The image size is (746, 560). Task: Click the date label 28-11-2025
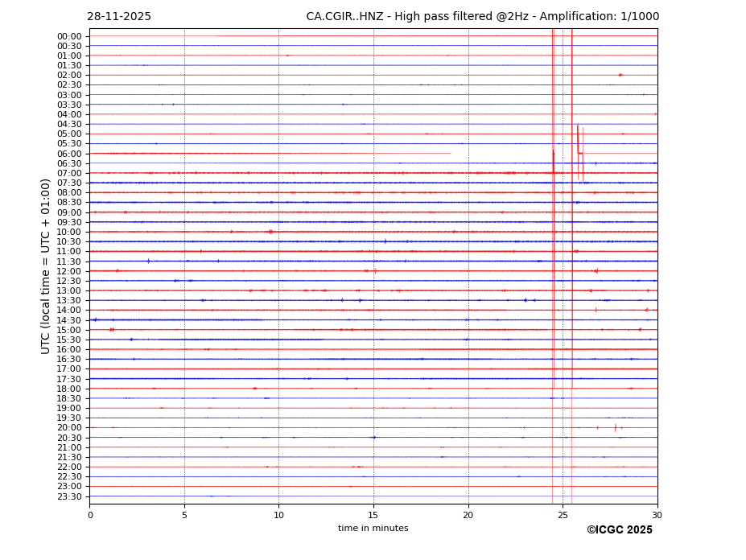[119, 17]
